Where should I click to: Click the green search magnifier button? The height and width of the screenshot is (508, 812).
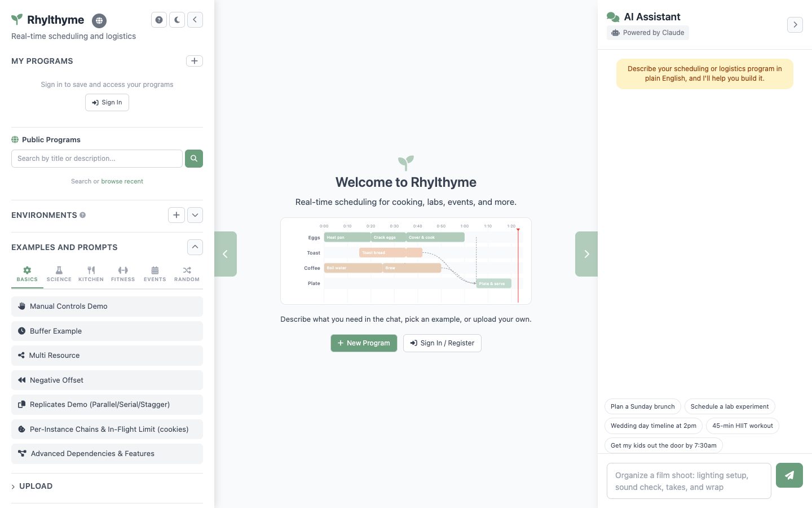point(194,159)
